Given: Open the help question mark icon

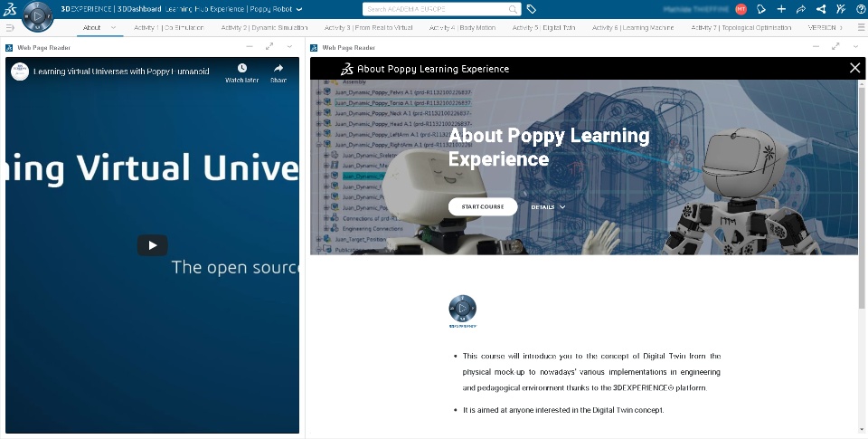Looking at the screenshot, I should [859, 9].
